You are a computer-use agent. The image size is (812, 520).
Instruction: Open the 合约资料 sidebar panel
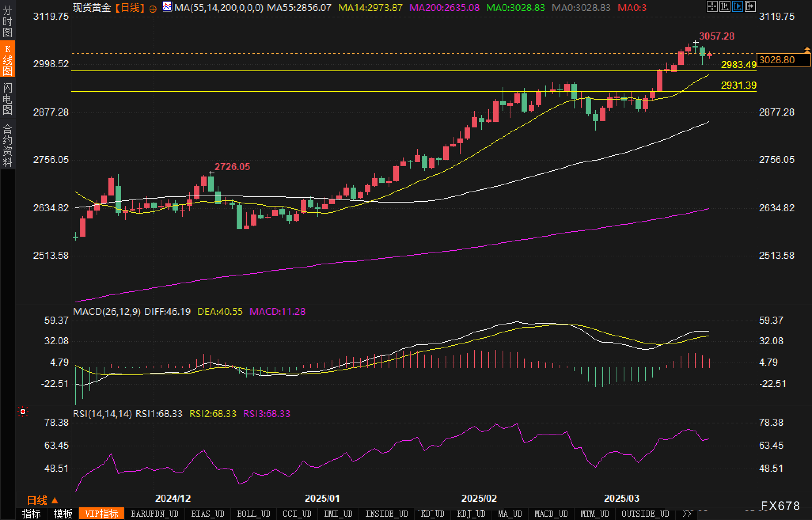[8, 145]
